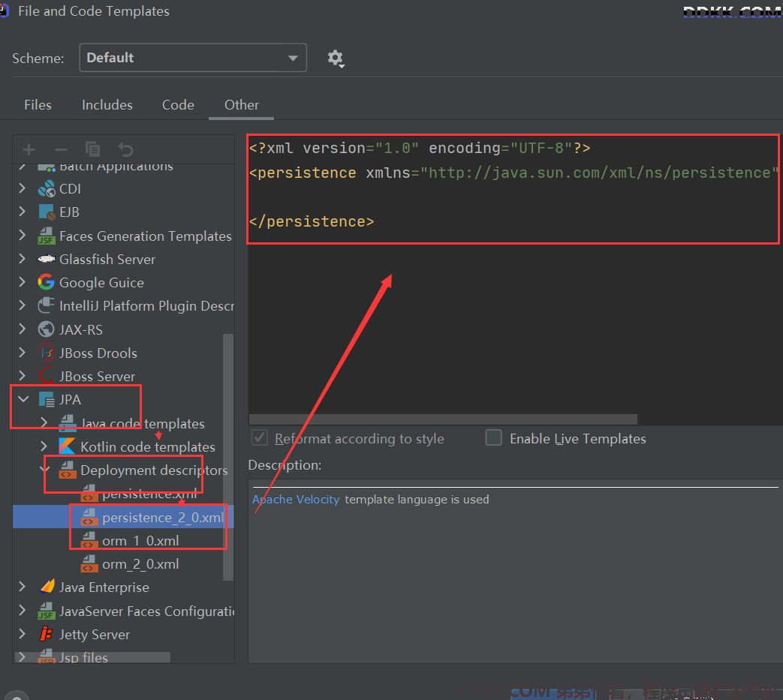Select the persistence.xml template
The height and width of the screenshot is (700, 783).
point(149,494)
